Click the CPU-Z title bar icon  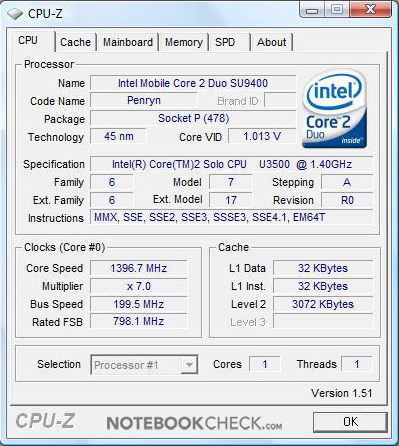[15, 14]
